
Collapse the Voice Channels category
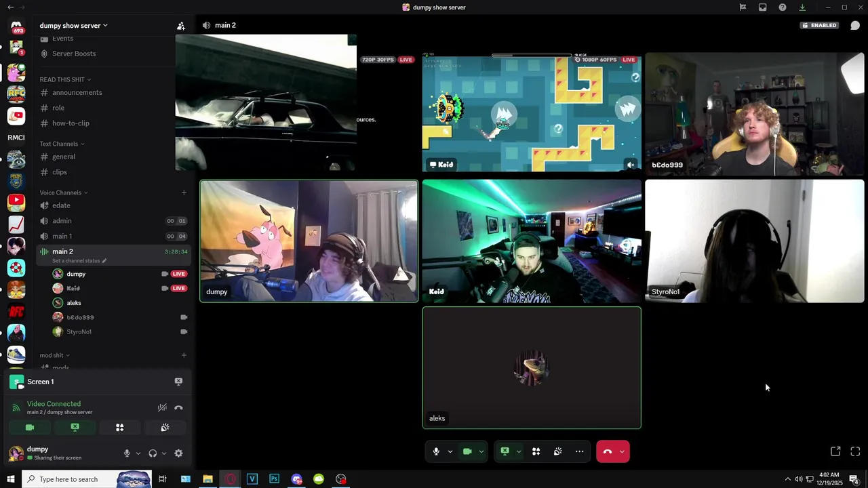tap(64, 192)
